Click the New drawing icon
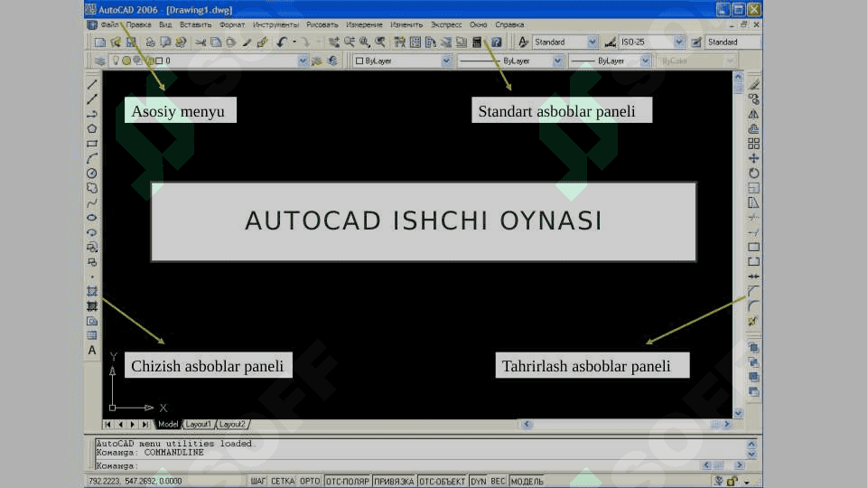This screenshot has width=868, height=488. [x=99, y=42]
